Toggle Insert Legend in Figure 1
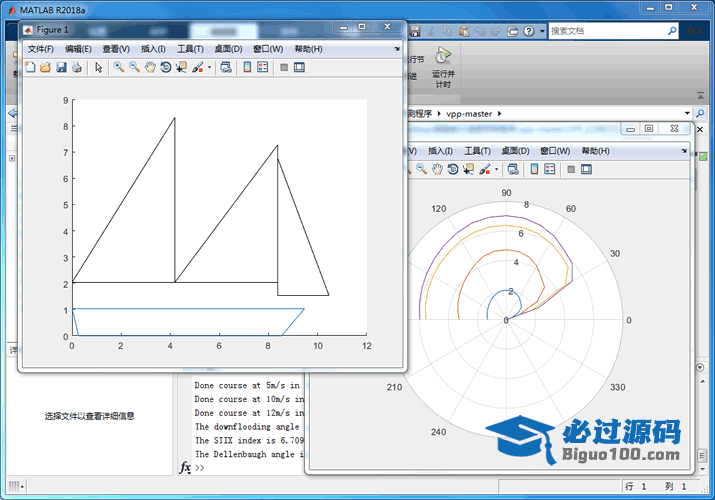The width and height of the screenshot is (715, 500). pos(262,67)
